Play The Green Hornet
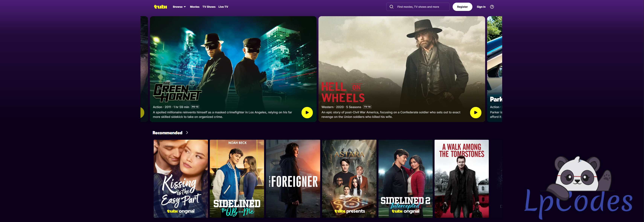The width and height of the screenshot is (644, 222). pos(307,112)
